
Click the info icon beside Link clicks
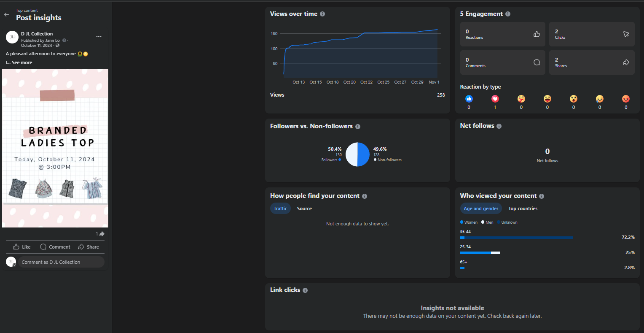click(305, 290)
